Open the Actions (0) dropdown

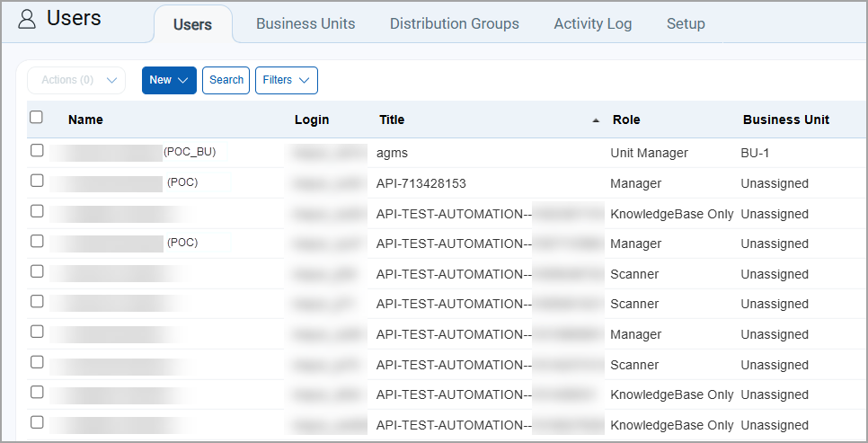click(76, 80)
